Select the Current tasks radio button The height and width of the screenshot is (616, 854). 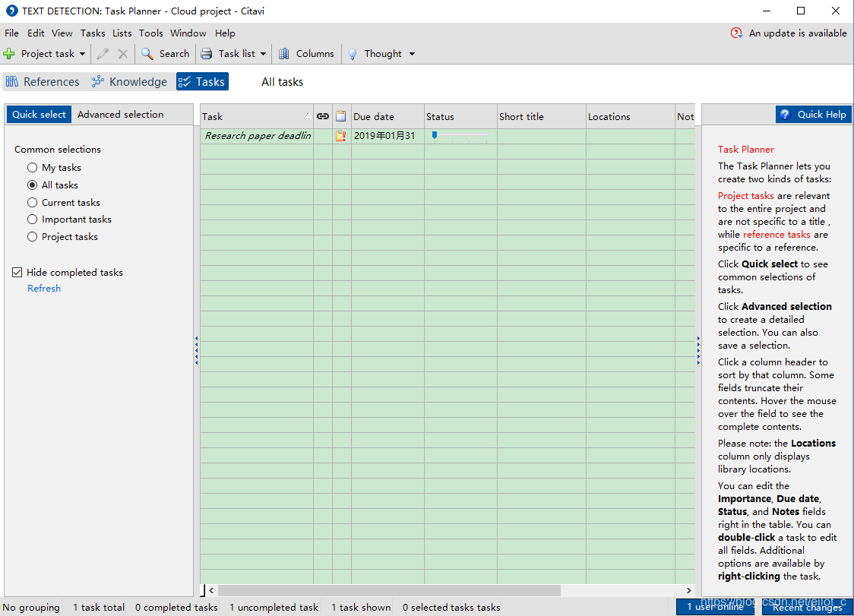[32, 203]
